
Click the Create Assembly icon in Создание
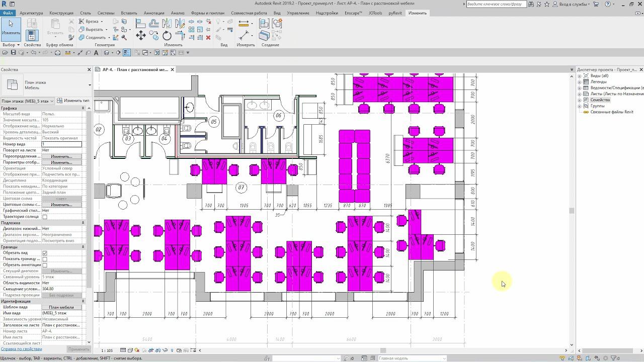(x=264, y=23)
